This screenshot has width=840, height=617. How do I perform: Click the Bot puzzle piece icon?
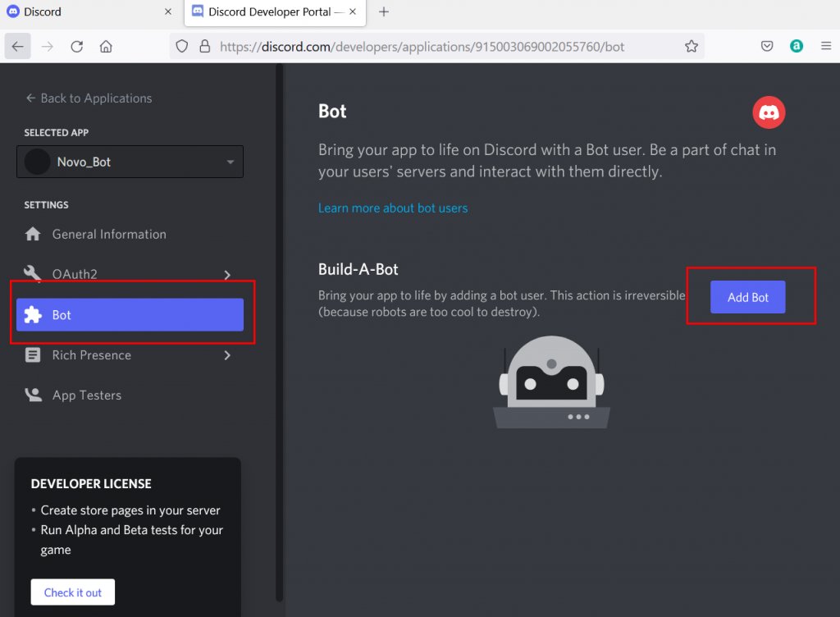[x=33, y=315]
